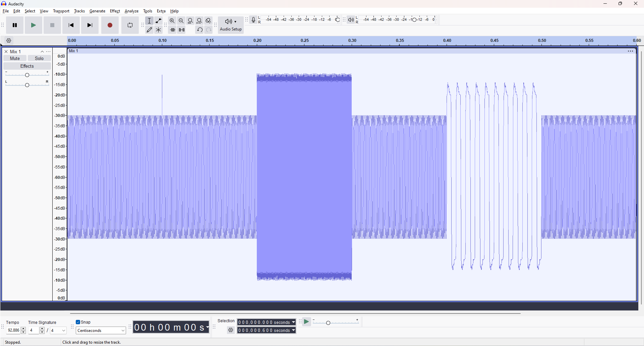644x346 pixels.
Task: Open the Effect menu
Action: pos(115,11)
